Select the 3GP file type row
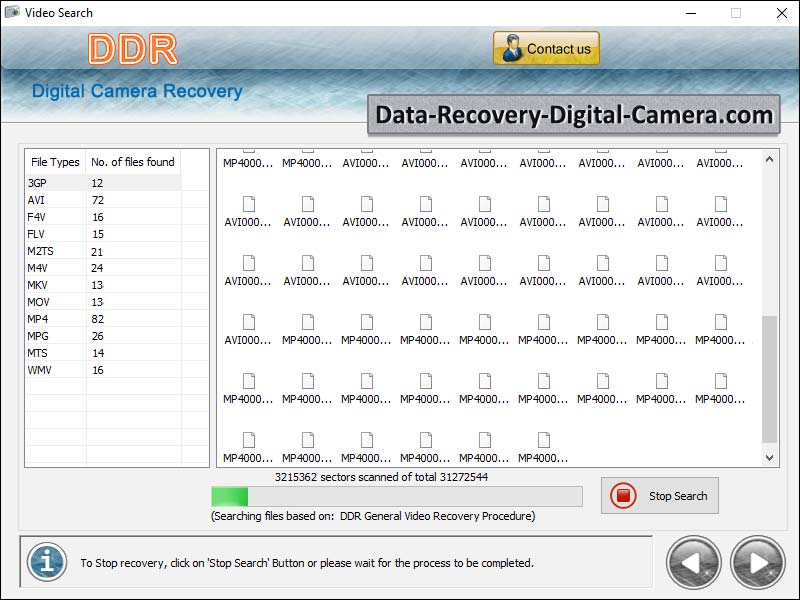800x600 pixels. click(x=104, y=183)
